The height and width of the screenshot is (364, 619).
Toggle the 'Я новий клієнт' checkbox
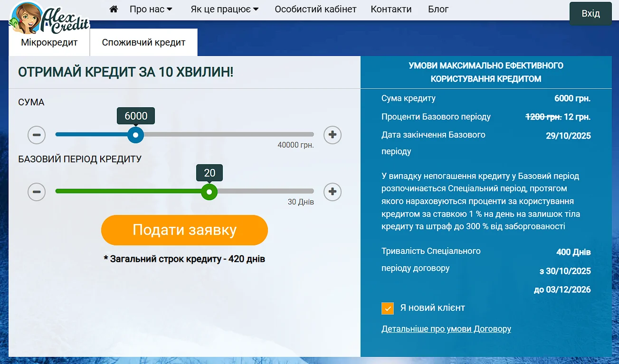(x=388, y=308)
